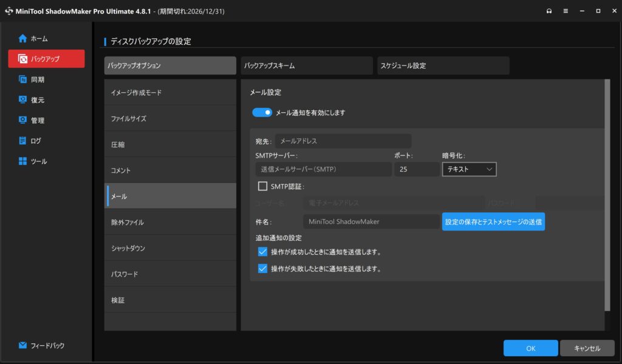Click the 宛先 mail address field
The image size is (622, 364).
343,141
